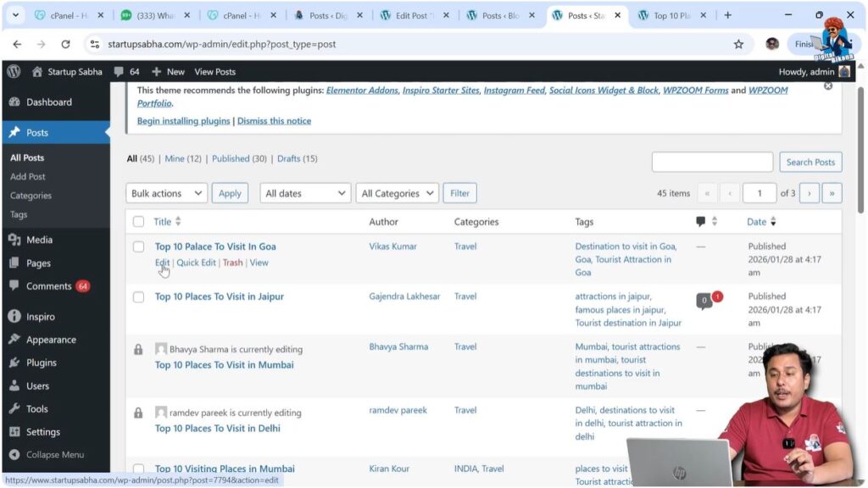Screen dimensions: 868x488
Task: Check the checkbox for the Jaipur post
Action: pyautogui.click(x=138, y=296)
